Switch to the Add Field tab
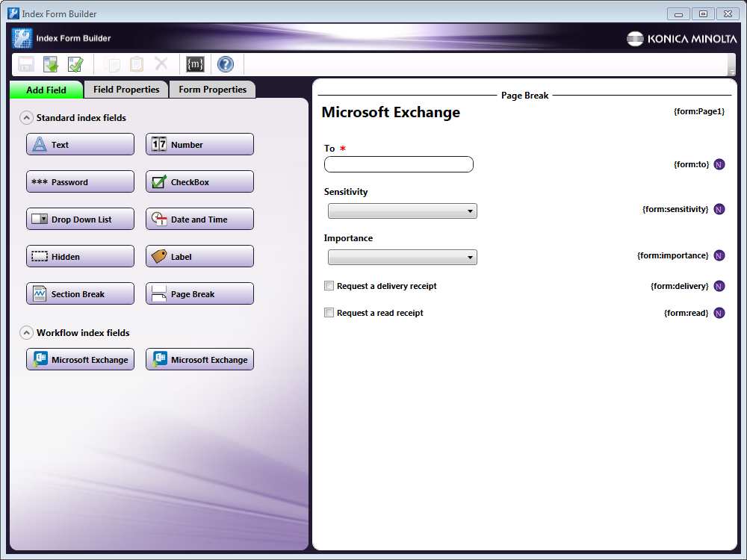 tap(46, 90)
